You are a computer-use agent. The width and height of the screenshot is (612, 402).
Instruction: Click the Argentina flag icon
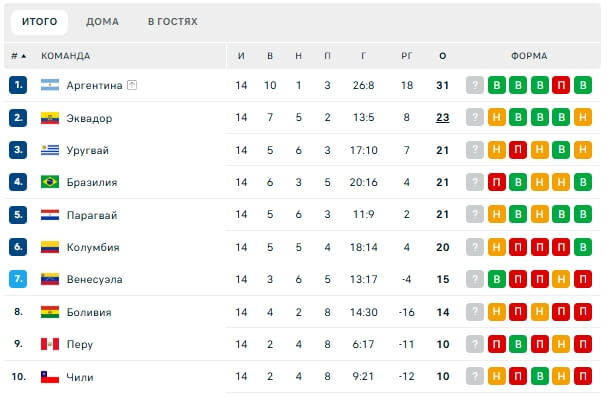click(x=50, y=85)
